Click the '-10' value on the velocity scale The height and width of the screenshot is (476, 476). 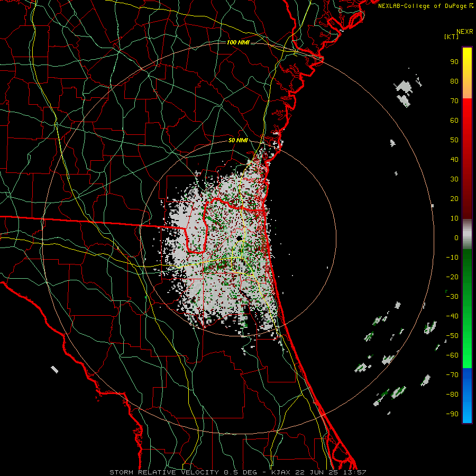pos(452,258)
